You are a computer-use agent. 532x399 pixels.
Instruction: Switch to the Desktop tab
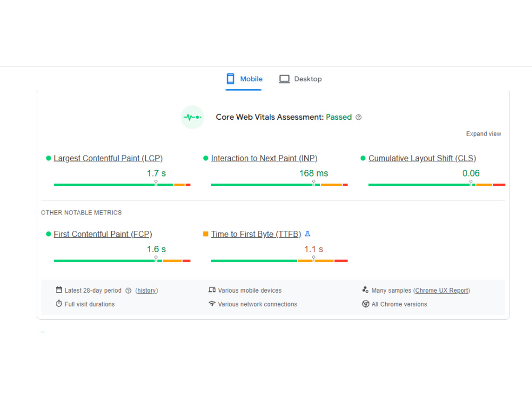(300, 79)
